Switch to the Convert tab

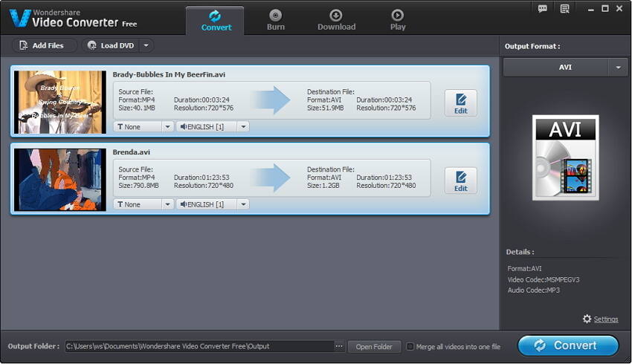tap(215, 21)
